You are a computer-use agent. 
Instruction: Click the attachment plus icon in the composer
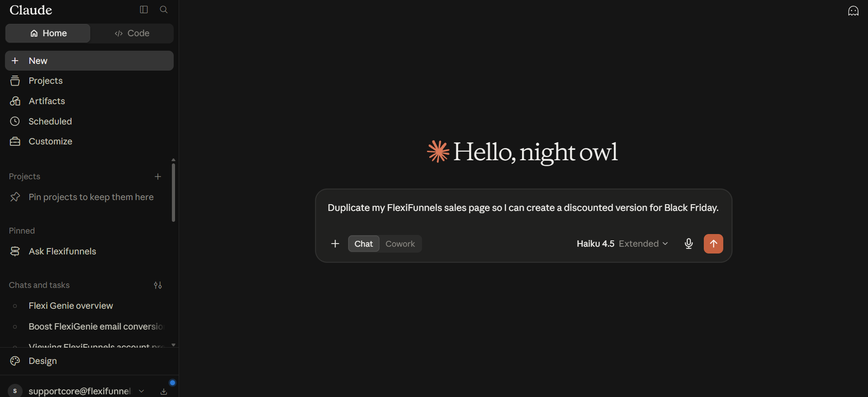(x=335, y=244)
